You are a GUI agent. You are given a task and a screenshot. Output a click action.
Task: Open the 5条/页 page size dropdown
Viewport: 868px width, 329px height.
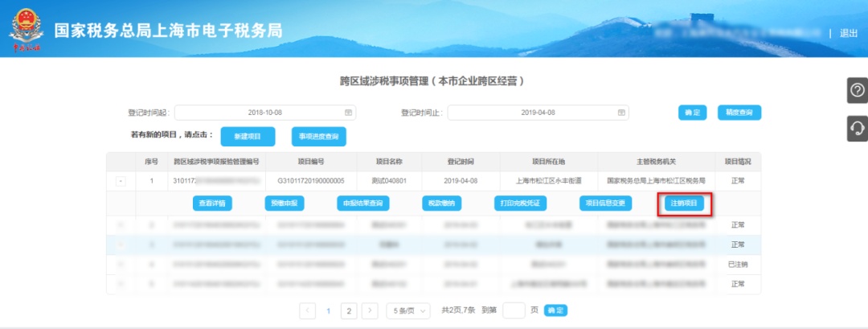coord(407,310)
